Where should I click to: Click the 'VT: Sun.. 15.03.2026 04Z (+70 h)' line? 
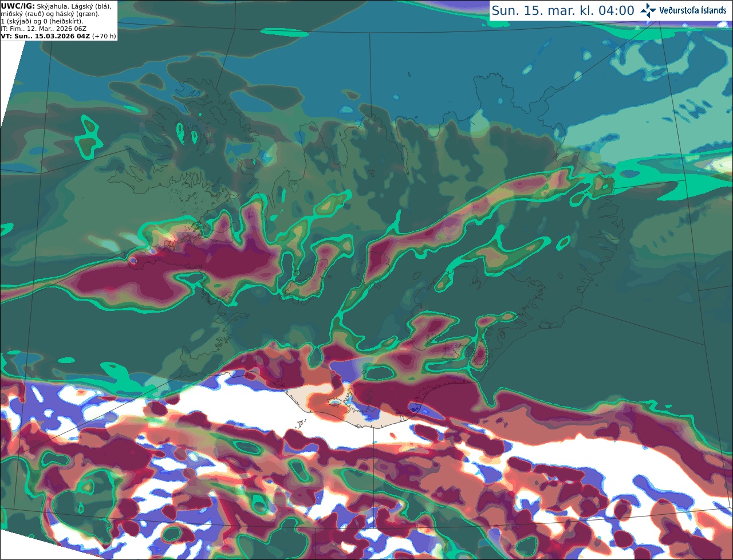[58, 36]
